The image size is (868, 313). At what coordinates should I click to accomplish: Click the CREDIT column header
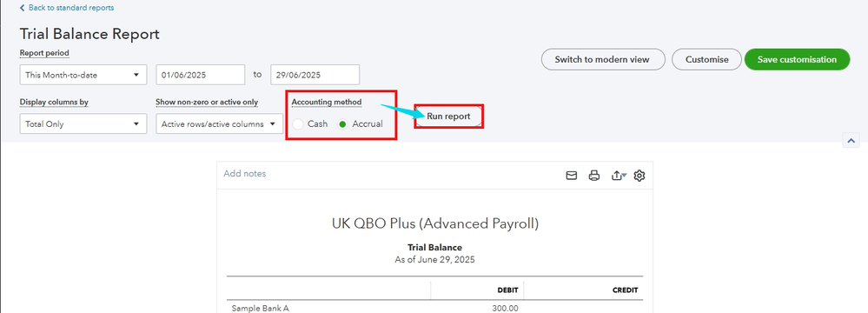(625, 290)
